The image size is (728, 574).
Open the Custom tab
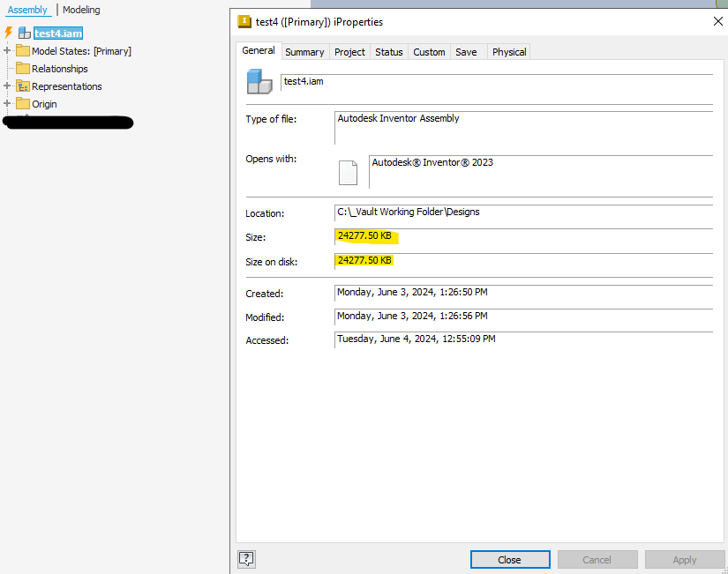click(429, 51)
